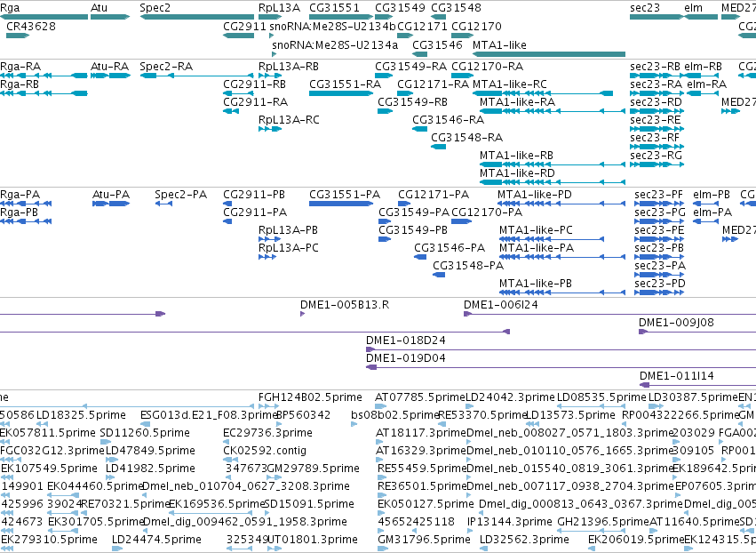Select the LD32562.3prime EST label
Viewport: 756px width, 553px height.
click(524, 540)
